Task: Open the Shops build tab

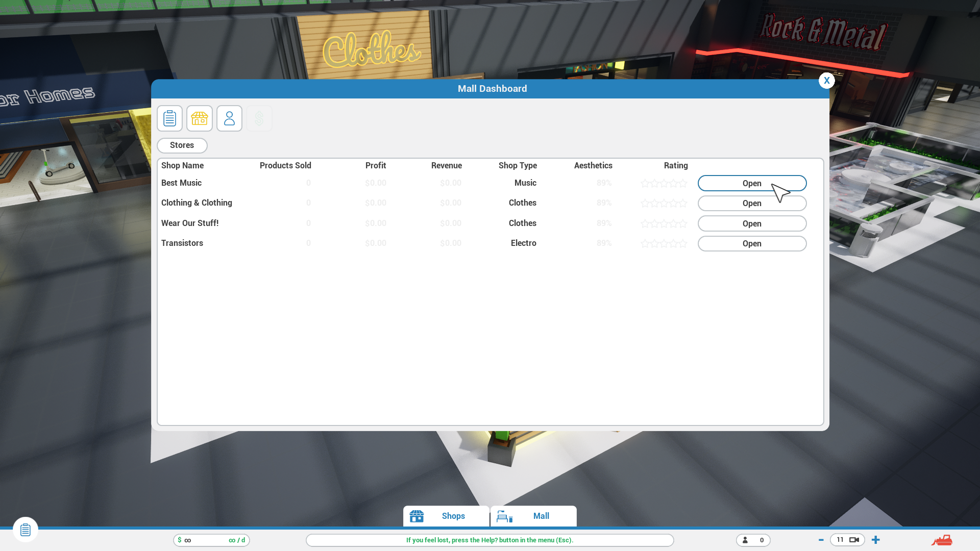Action: [446, 516]
